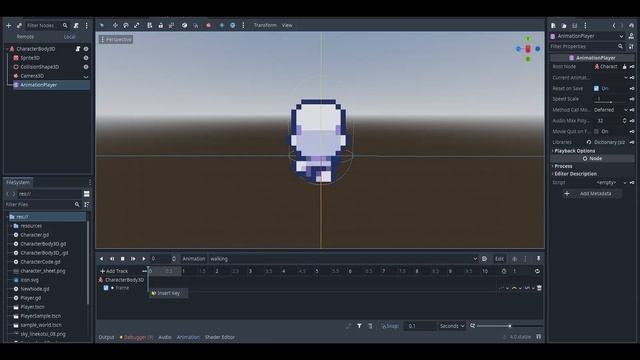Viewport: 640px width, 360px height.
Task: Switch to the Remote scene tree
Action: (x=25, y=37)
